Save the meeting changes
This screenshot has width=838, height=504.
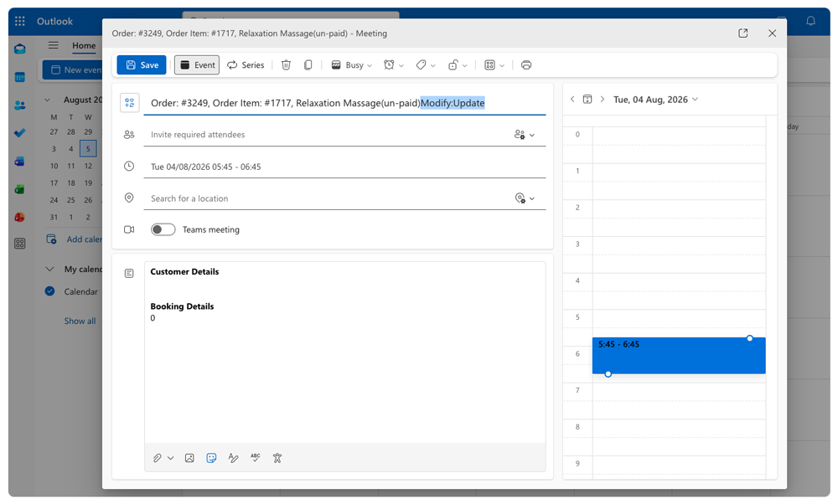[x=142, y=65]
